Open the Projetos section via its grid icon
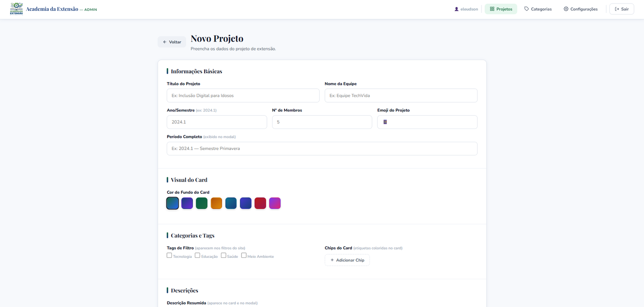644x307 pixels. 492,9
